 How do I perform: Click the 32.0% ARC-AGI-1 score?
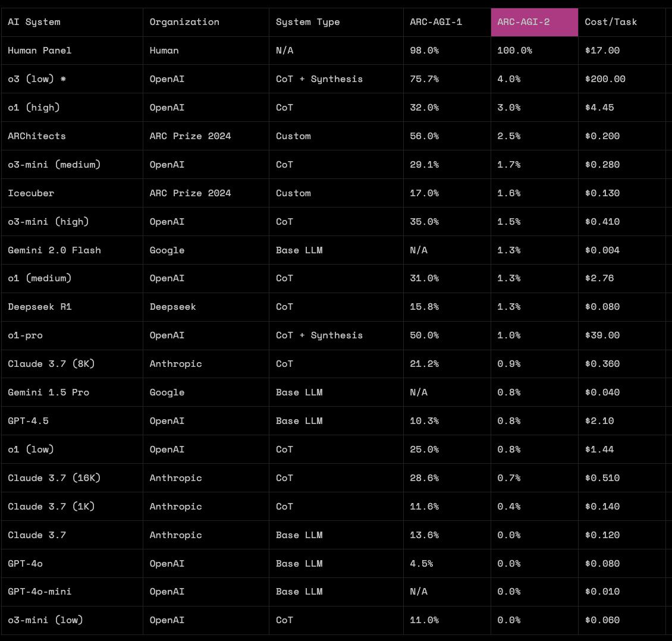(x=424, y=108)
